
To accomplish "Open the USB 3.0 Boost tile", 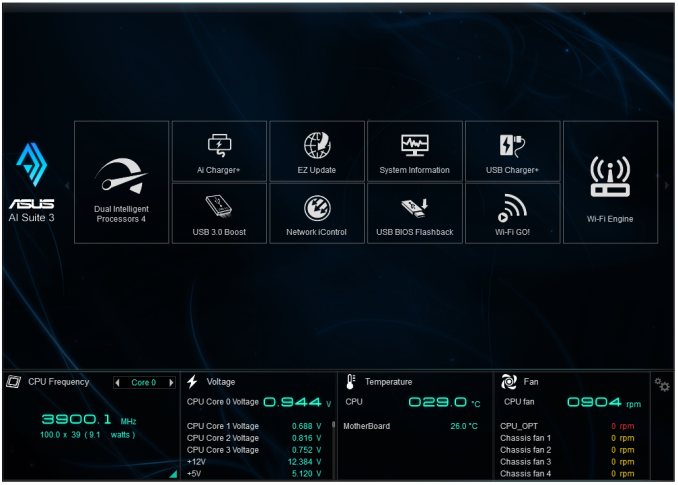I will (x=219, y=213).
